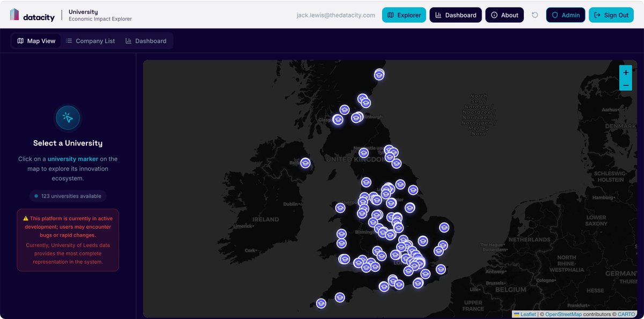Open the Admin panel
Viewport: 644px width, 319px height.
[565, 15]
